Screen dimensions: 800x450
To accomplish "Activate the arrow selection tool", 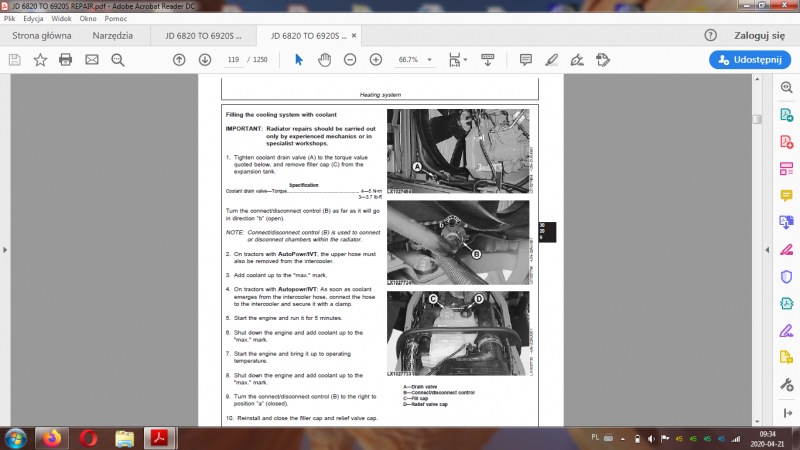I will [x=298, y=60].
